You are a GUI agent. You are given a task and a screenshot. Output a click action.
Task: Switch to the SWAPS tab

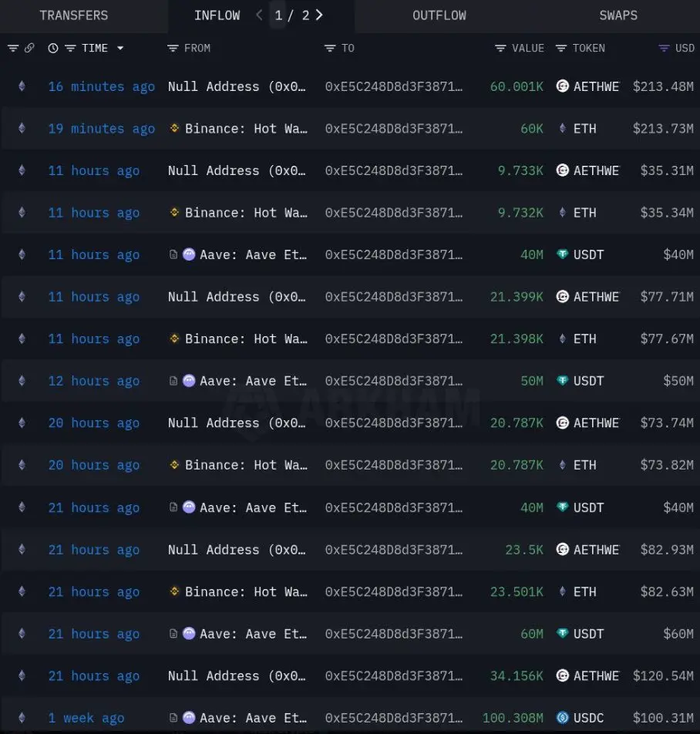pos(618,15)
